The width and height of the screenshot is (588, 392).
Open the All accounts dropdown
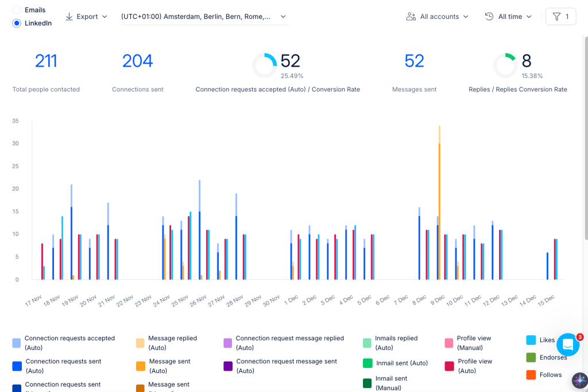click(437, 17)
